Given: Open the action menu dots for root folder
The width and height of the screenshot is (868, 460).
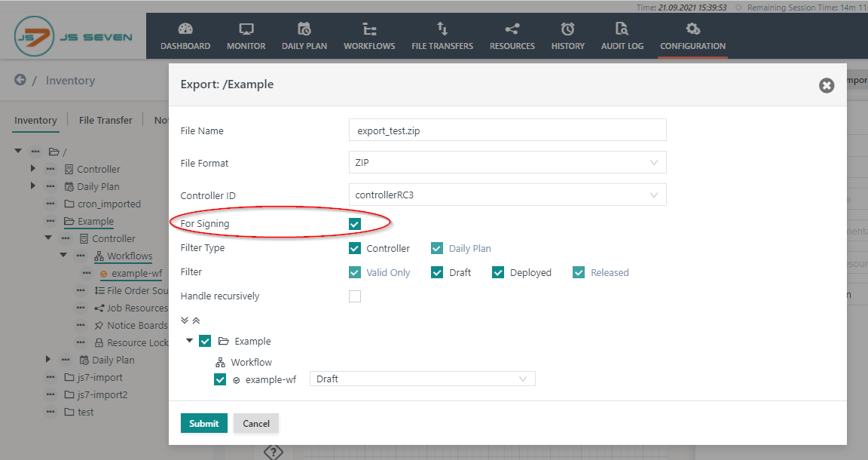Looking at the screenshot, I should 35,152.
